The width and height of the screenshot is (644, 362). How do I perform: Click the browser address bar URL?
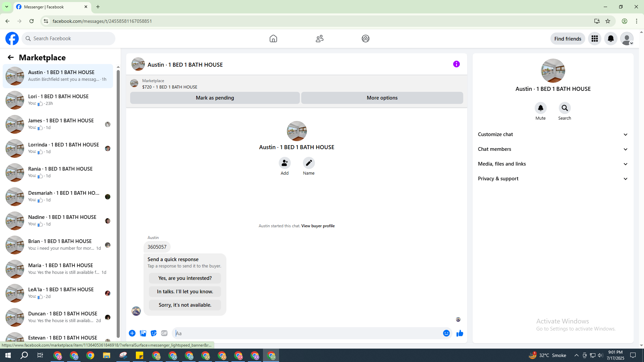102,21
